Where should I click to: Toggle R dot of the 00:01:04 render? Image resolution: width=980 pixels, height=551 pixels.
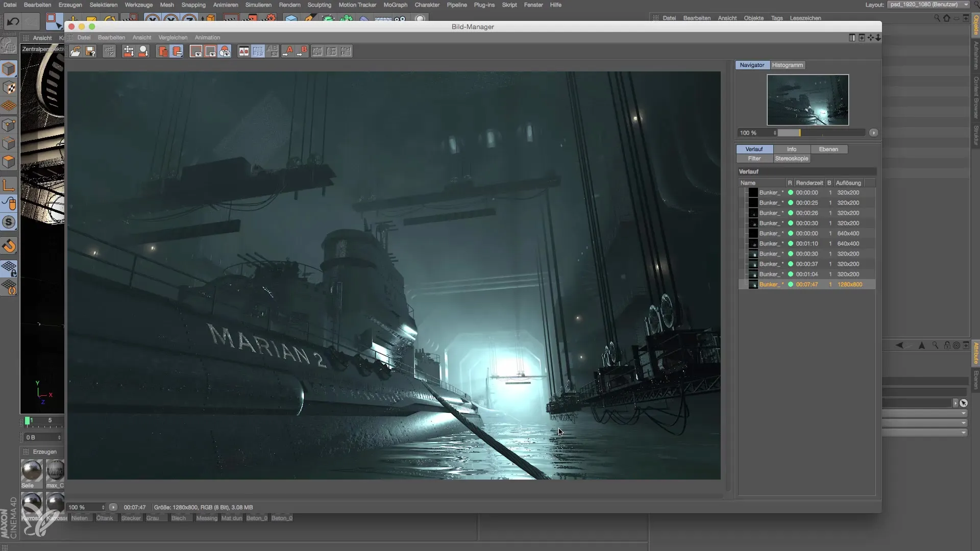pyautogui.click(x=791, y=274)
